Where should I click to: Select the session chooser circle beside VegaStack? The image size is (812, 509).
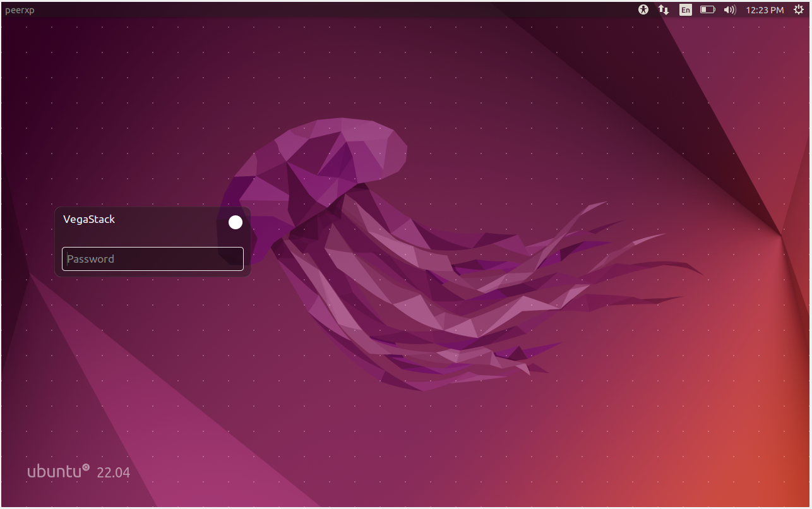tap(236, 222)
